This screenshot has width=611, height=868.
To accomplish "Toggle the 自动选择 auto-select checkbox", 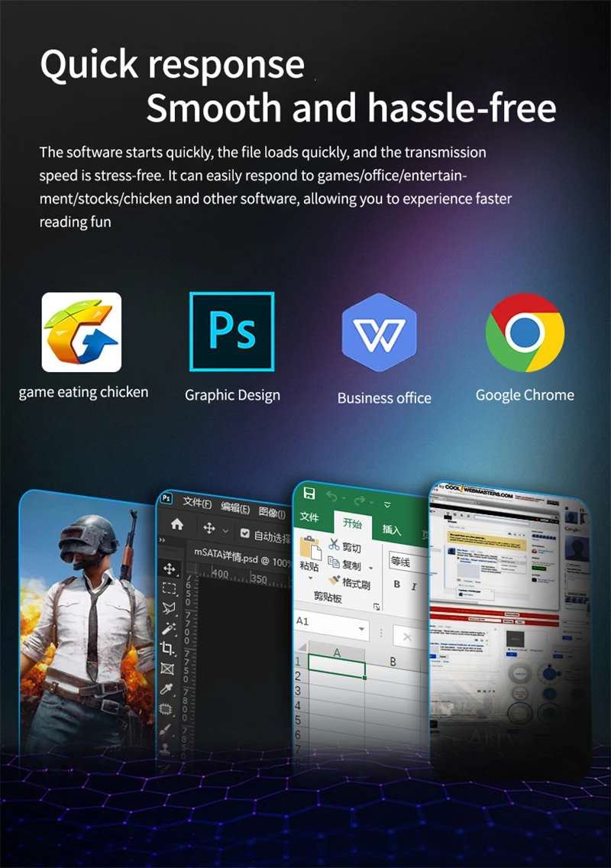I will click(x=245, y=533).
